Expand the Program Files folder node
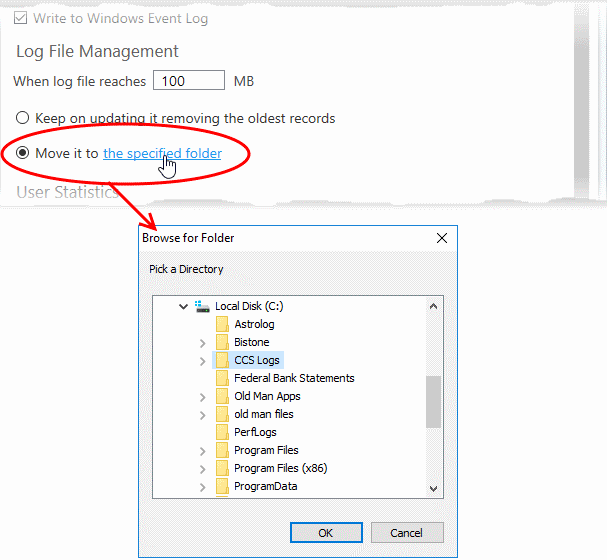The width and height of the screenshot is (607, 560). [x=202, y=451]
